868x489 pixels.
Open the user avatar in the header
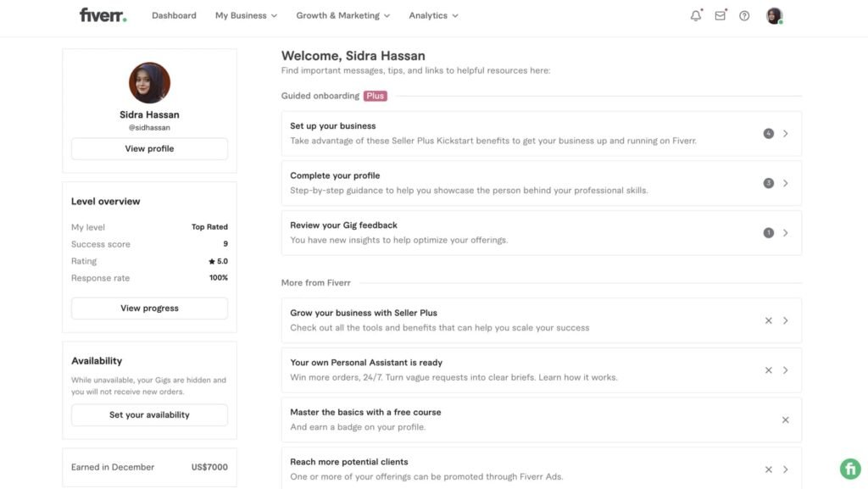click(x=774, y=15)
